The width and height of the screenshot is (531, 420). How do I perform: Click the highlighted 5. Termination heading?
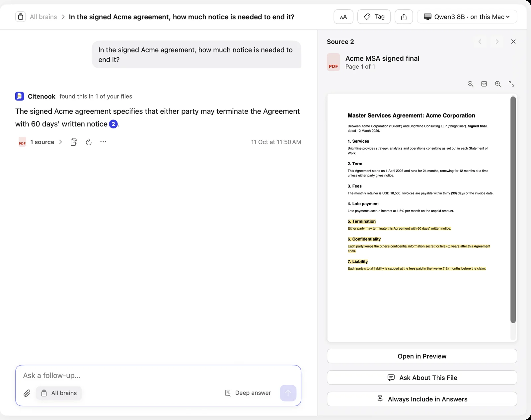pyautogui.click(x=361, y=221)
